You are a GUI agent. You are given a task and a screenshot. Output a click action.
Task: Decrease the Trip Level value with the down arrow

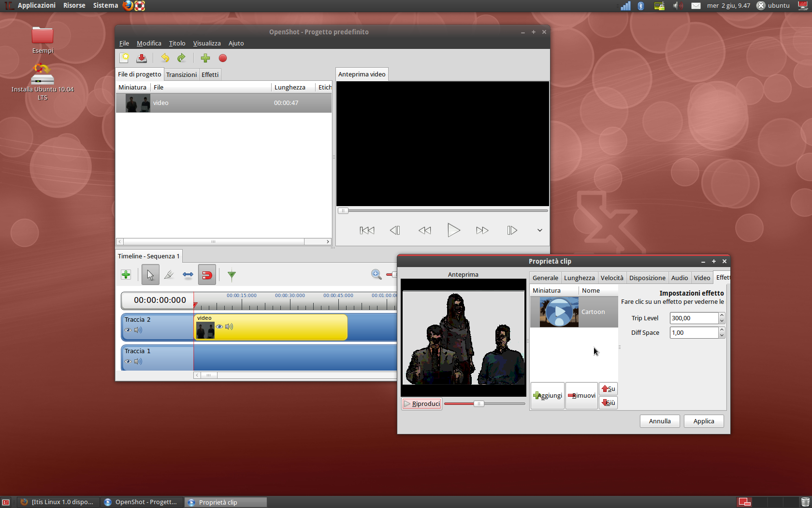(x=722, y=321)
